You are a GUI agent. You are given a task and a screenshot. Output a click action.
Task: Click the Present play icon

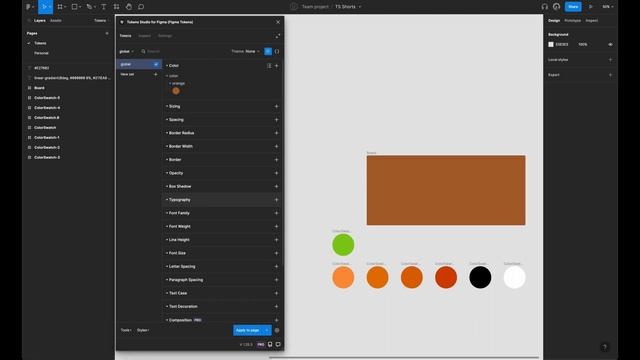(590, 7)
